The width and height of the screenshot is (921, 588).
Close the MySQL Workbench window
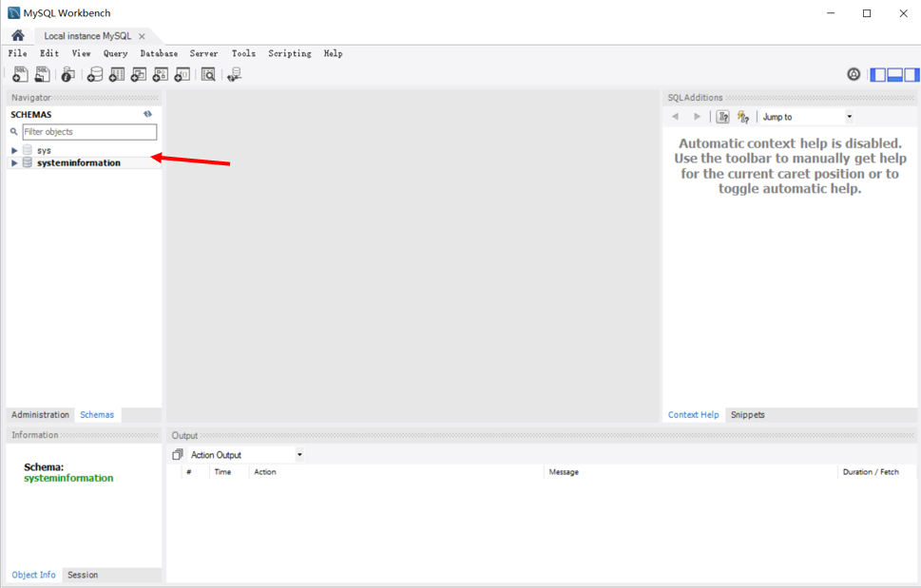pos(903,13)
